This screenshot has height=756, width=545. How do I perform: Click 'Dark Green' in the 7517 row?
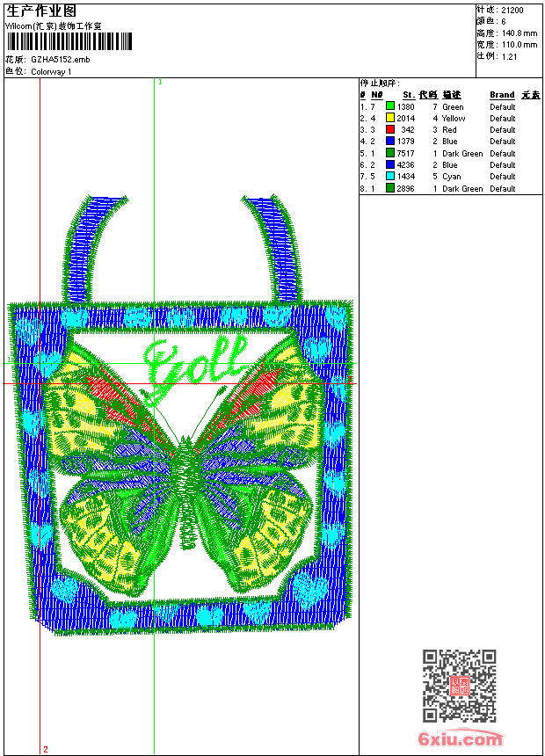click(x=462, y=154)
